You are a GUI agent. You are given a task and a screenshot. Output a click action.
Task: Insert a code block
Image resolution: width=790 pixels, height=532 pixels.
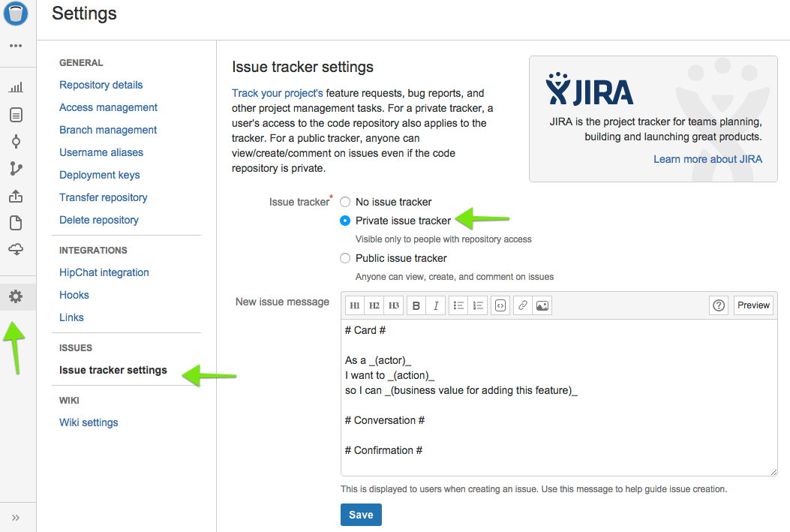coord(500,305)
